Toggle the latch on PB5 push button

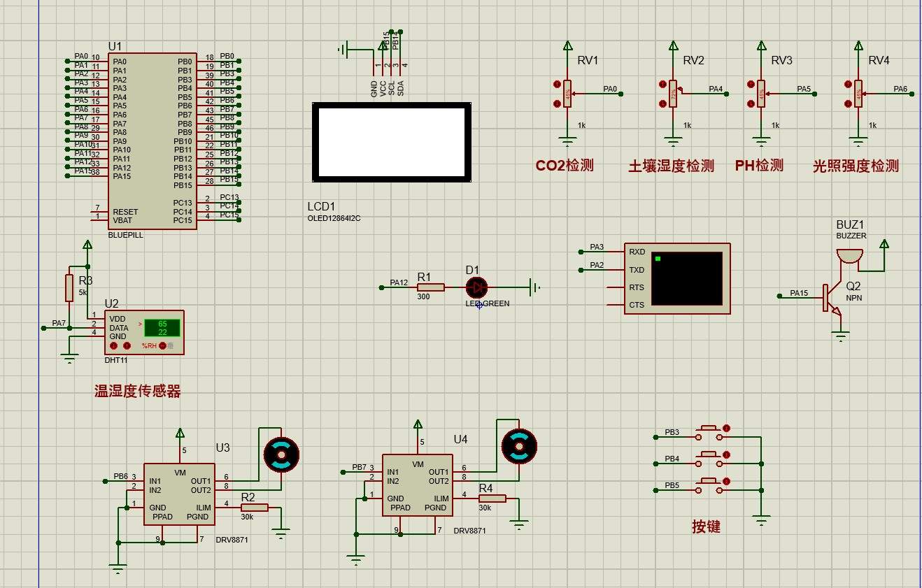726,481
